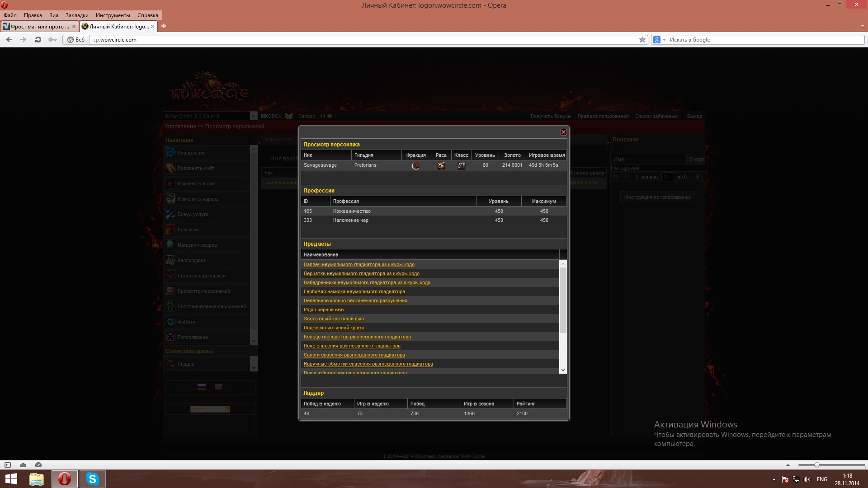Click the Ладдер icon under Статистика арены
Viewport: 868px width, 488px height.
tap(170, 364)
